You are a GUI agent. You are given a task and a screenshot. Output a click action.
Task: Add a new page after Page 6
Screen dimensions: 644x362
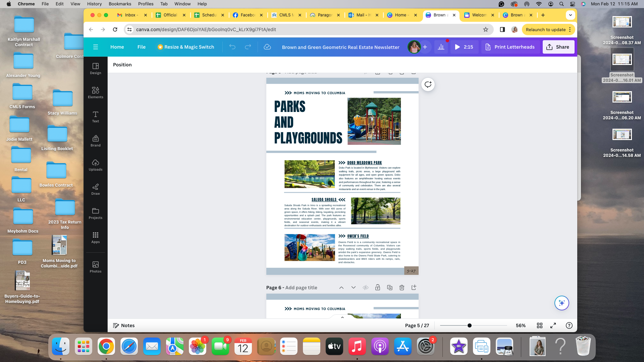414,288
